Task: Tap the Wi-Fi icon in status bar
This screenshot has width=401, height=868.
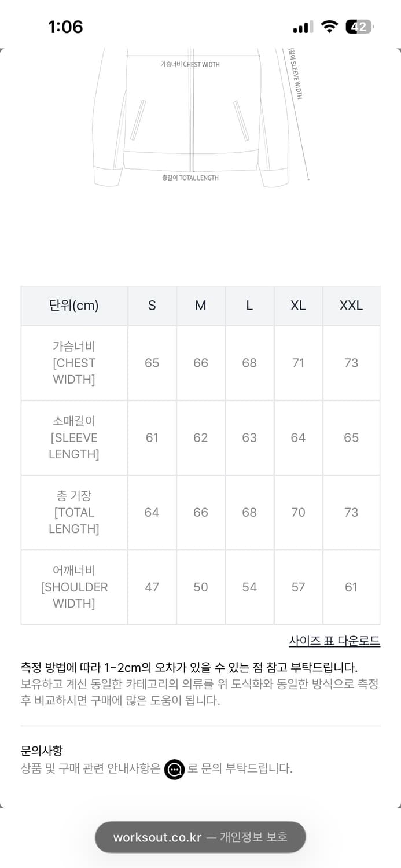Action: [x=329, y=27]
